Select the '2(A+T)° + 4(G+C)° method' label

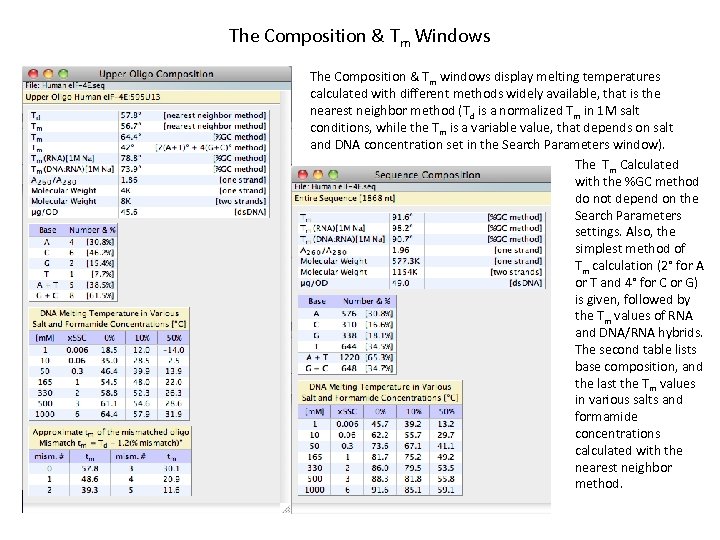(211, 147)
